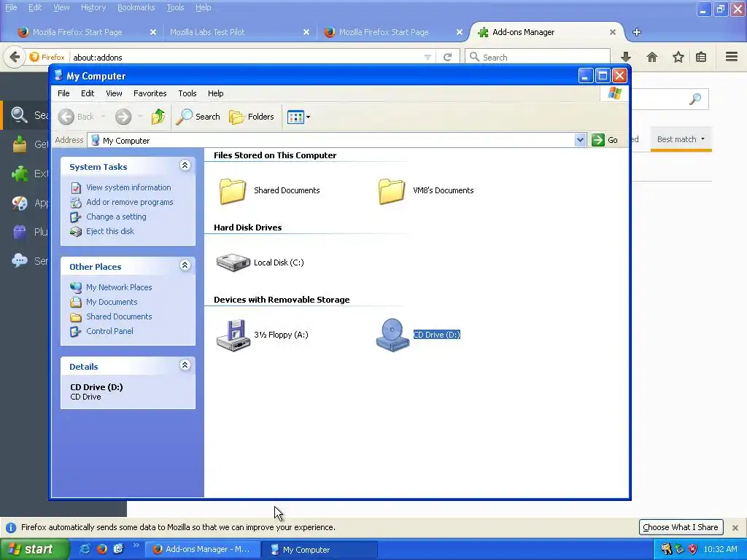Expand the Address bar dropdown
Screen dimensions: 747x560
580,140
